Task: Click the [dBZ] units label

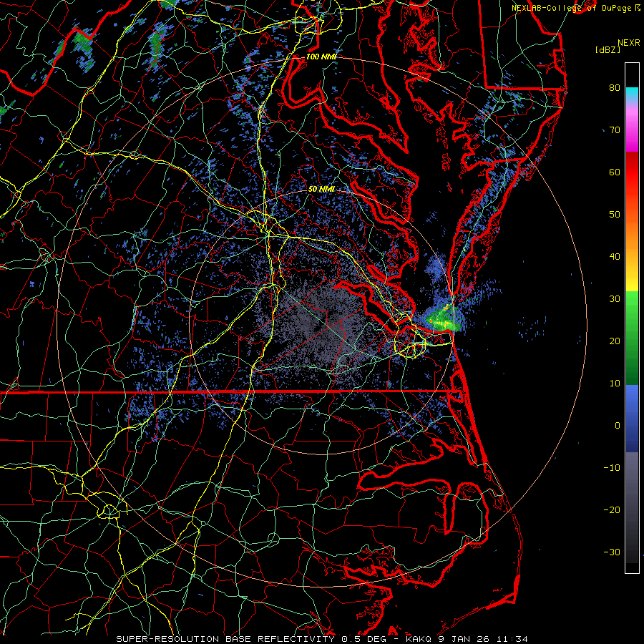Action: tap(608, 49)
